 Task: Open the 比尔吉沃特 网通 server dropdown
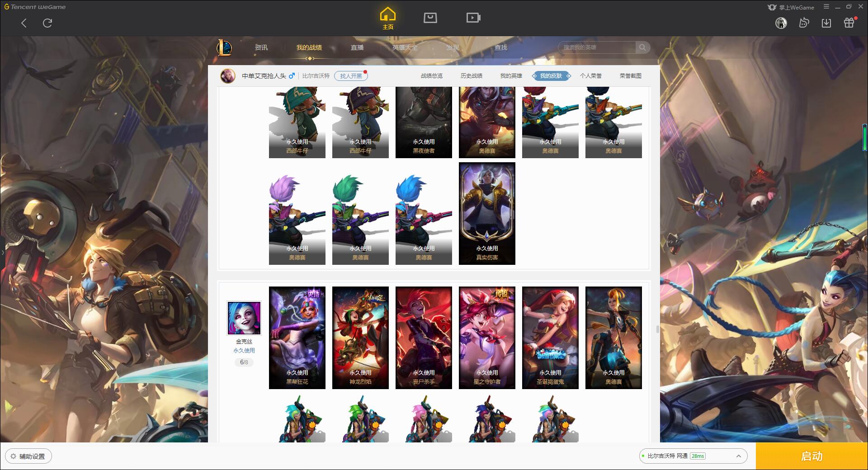pyautogui.click(x=693, y=456)
